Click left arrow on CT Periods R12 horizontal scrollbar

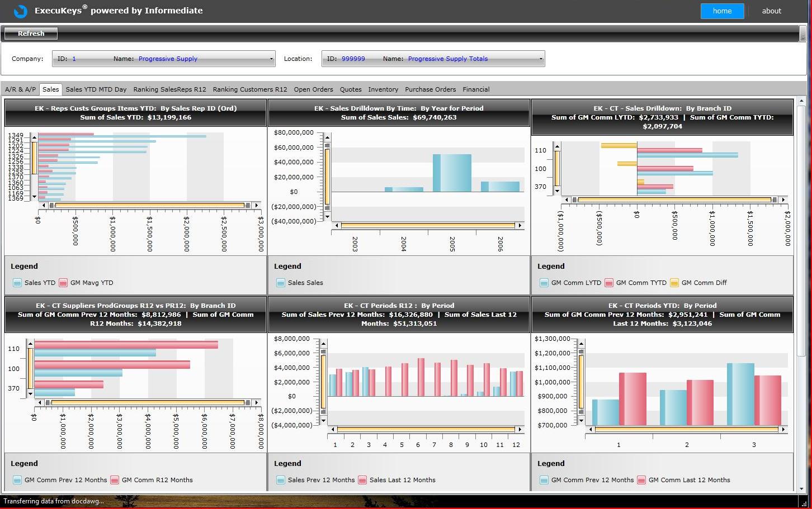pyautogui.click(x=333, y=429)
